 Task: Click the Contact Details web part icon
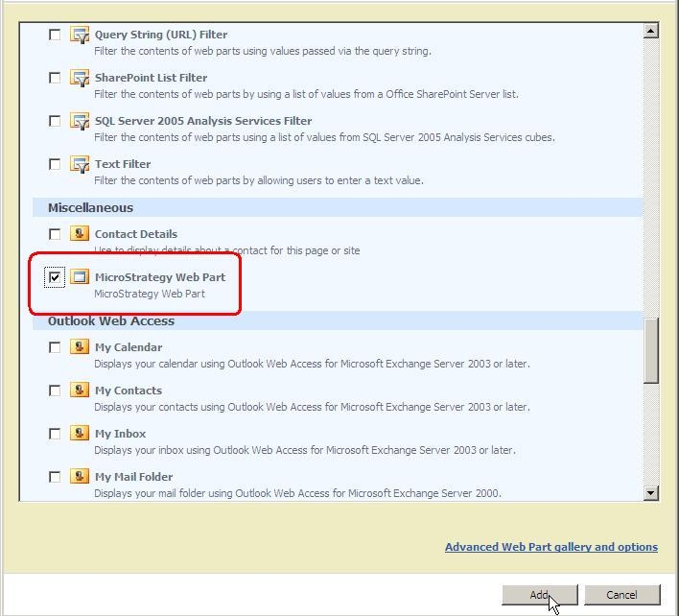point(80,234)
